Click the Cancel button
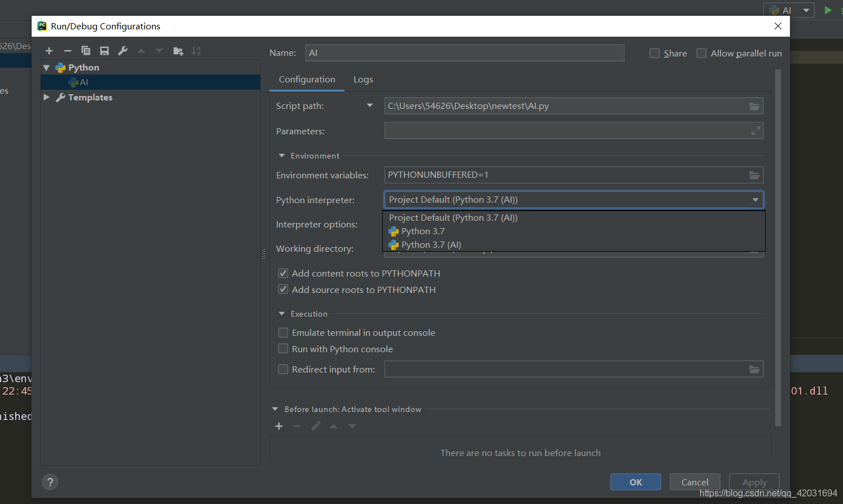The image size is (843, 504). click(695, 482)
